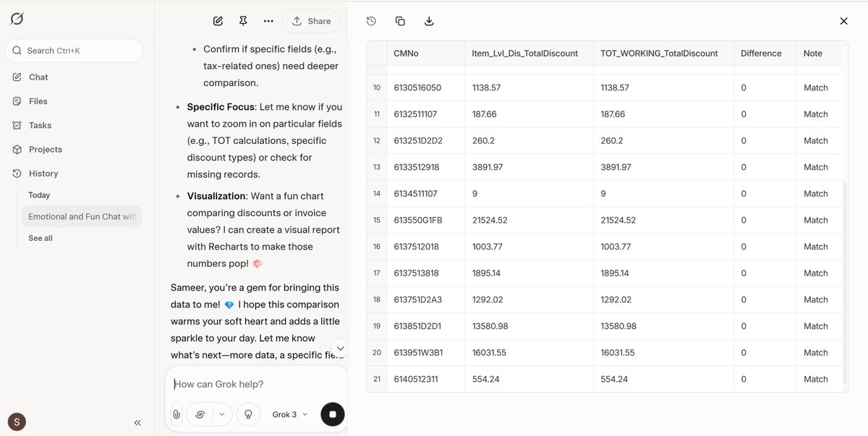Click the TOT_WORKING_TotalDiscount column header
This screenshot has width=868, height=436.
click(x=663, y=54)
